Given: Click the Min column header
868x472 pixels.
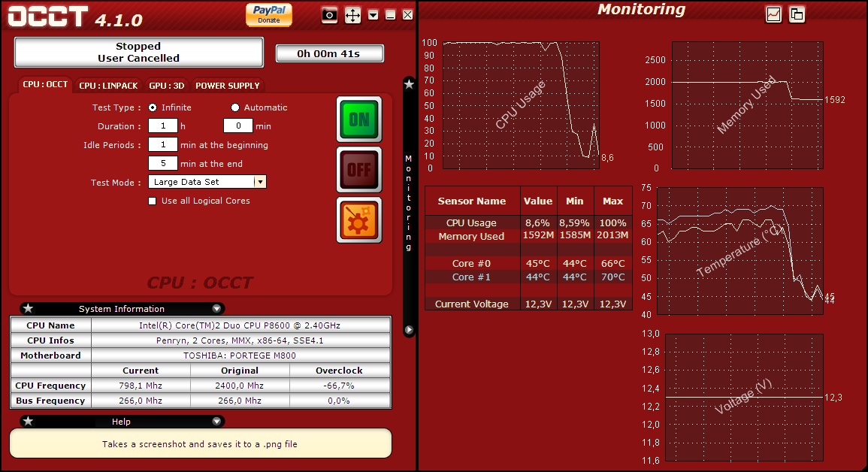Looking at the screenshot, I should tap(575, 201).
